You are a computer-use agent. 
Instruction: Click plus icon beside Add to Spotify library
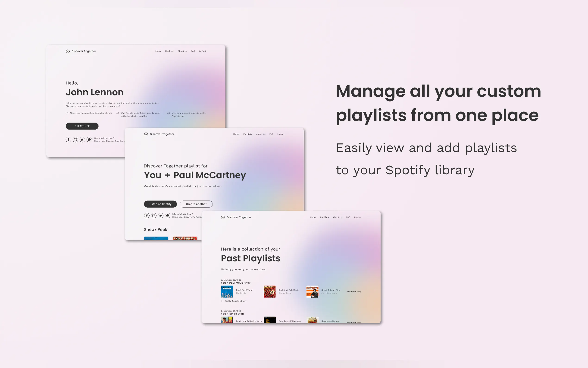(222, 301)
